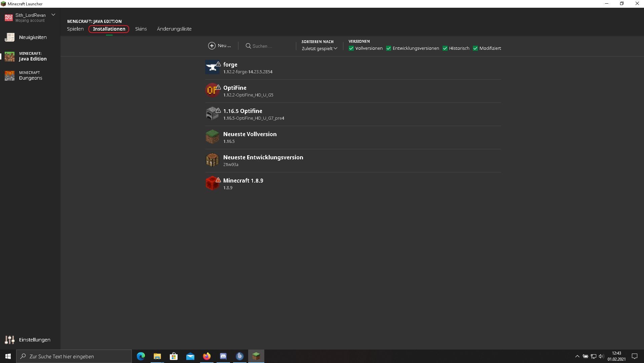Select Minecraft Java Edition sidebar icon
The image size is (644, 363).
(9, 56)
